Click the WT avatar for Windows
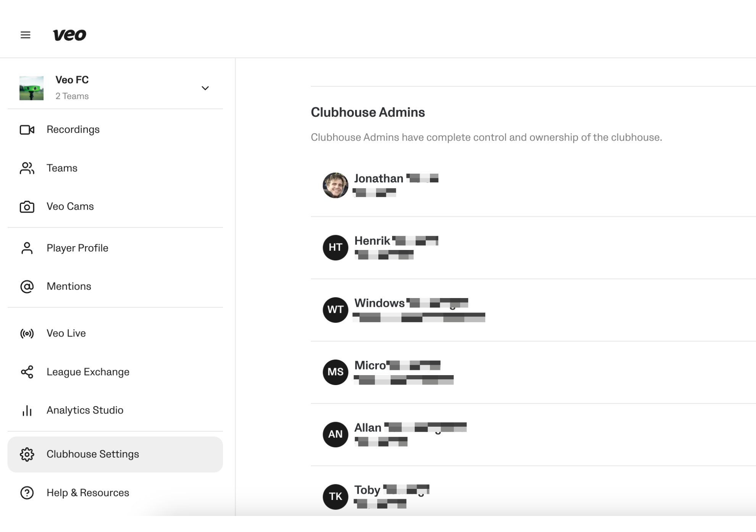The image size is (756, 532). coord(335,310)
